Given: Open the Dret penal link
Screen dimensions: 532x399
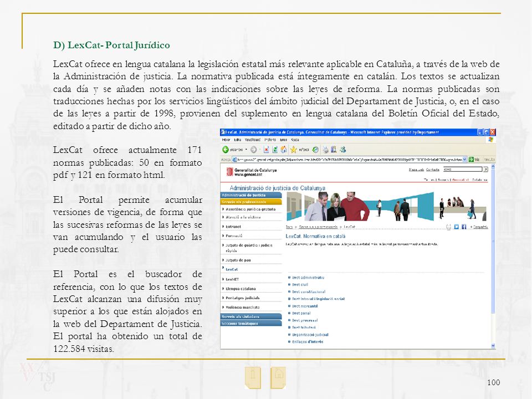Looking at the screenshot, I should point(301,313).
